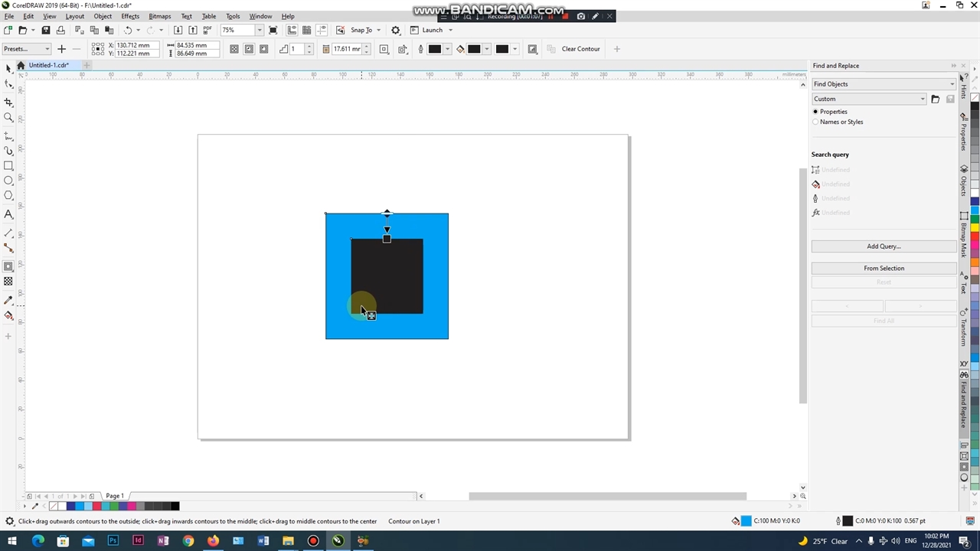Click the Add Query button
Screen dimensions: 980x551
pyautogui.click(x=884, y=246)
